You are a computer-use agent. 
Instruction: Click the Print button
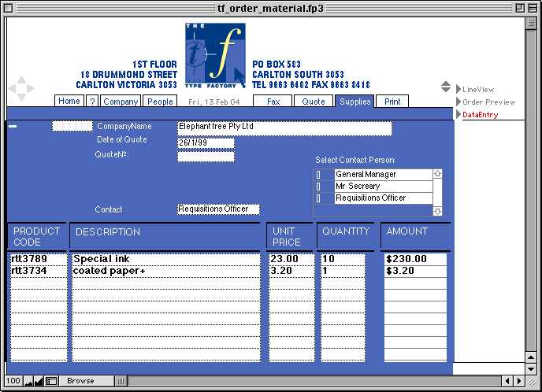click(x=392, y=102)
